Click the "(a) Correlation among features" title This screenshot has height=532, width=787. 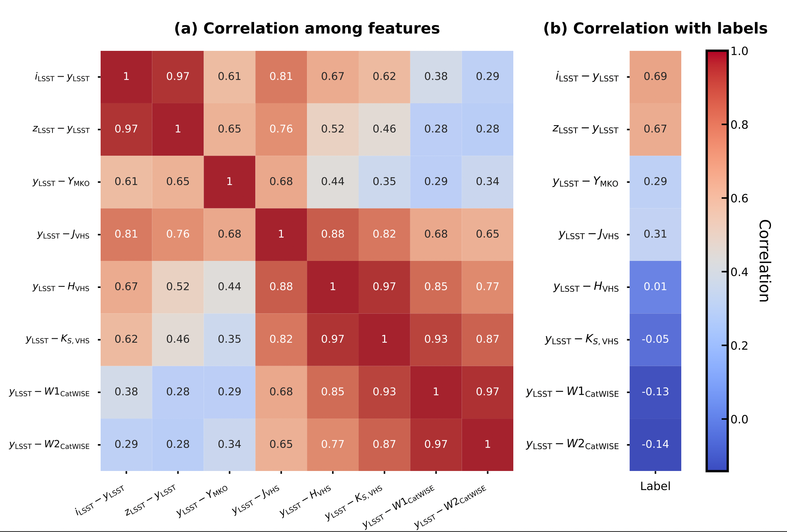(307, 29)
